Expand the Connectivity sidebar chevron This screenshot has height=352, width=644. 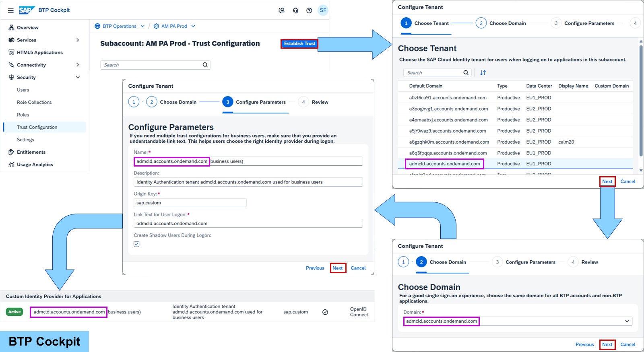click(78, 65)
